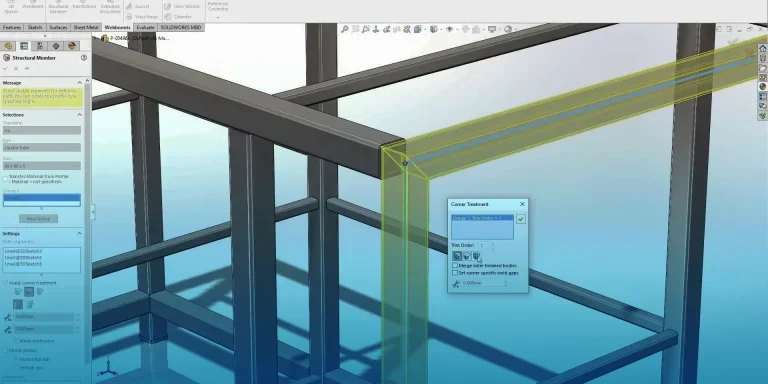This screenshot has width=768, height=384.
Task: Click the Previous View icon
Action: [365, 29]
